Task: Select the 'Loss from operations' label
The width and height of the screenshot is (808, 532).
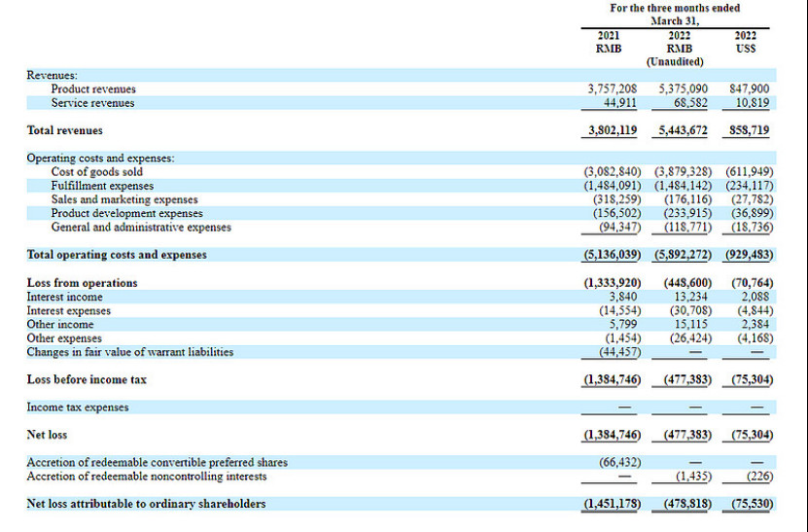Action: coord(82,283)
